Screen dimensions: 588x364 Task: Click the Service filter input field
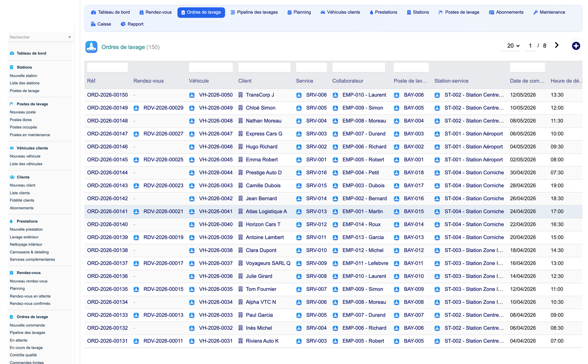click(x=311, y=67)
